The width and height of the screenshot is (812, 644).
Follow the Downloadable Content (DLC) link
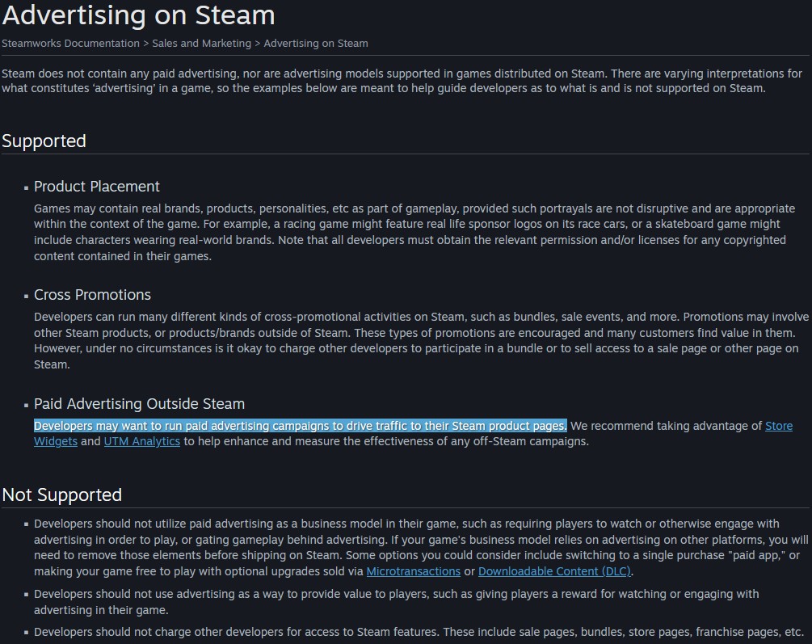point(554,571)
